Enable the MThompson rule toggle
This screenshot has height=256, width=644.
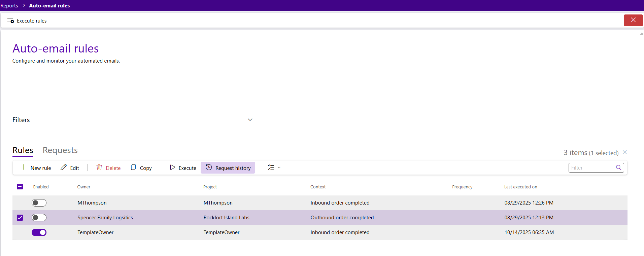click(x=39, y=203)
